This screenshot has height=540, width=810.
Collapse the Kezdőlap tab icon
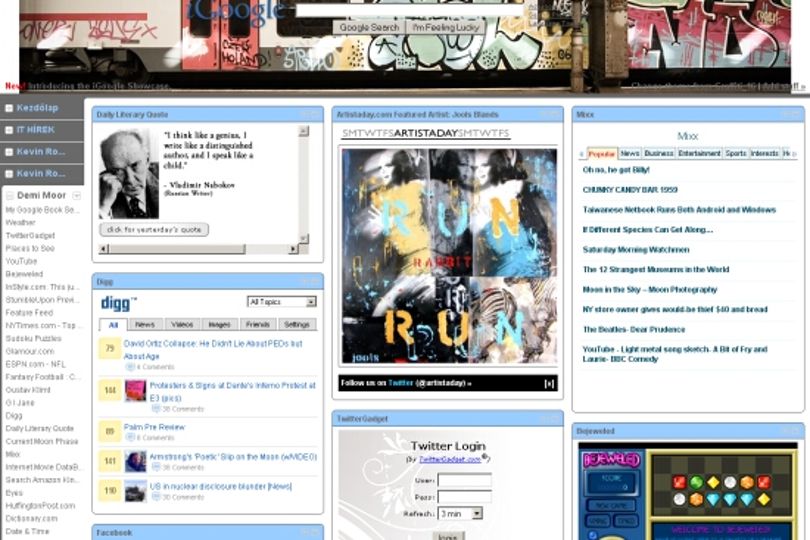pyautogui.click(x=9, y=109)
